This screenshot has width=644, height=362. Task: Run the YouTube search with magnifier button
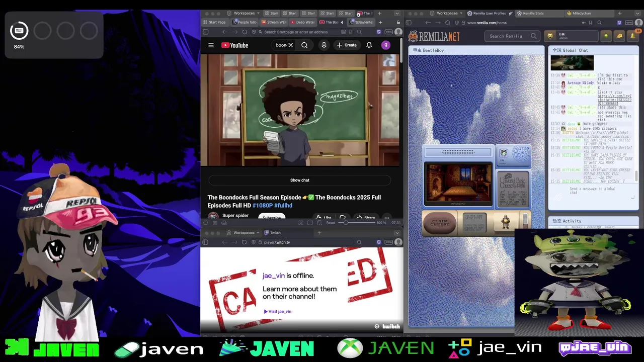304,45
